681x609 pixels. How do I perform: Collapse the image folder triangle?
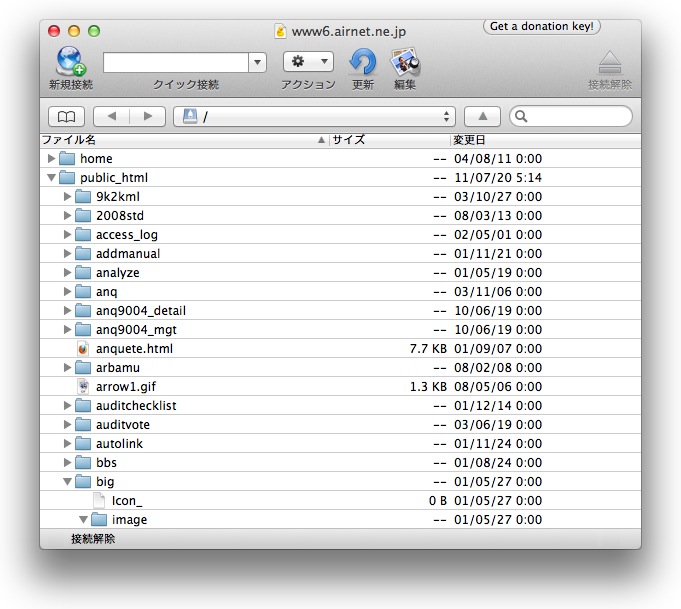pyautogui.click(x=83, y=520)
